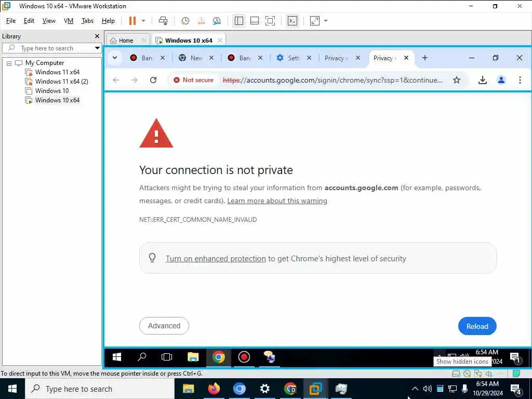Screen dimensions: 532x399
Task: Click host volume speaker icon
Action: coord(428,389)
